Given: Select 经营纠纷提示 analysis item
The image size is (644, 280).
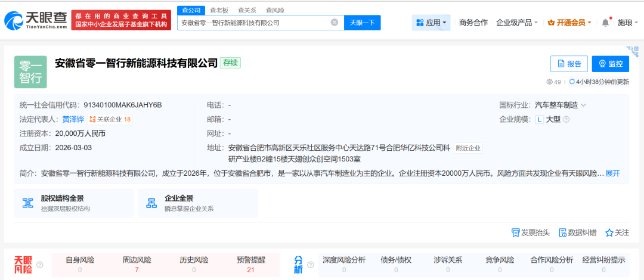Looking at the screenshot, I should [x=603, y=265].
